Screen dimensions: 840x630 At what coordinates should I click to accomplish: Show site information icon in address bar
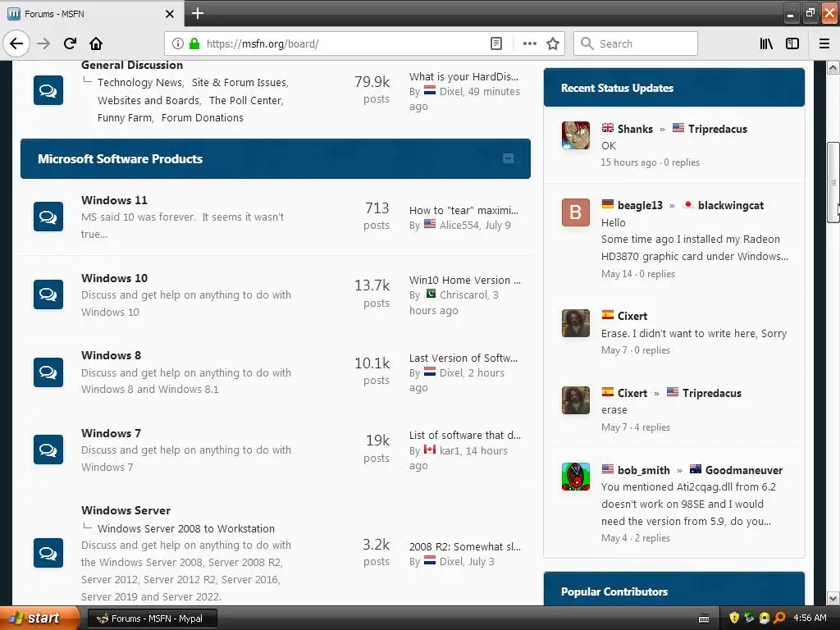click(x=178, y=43)
